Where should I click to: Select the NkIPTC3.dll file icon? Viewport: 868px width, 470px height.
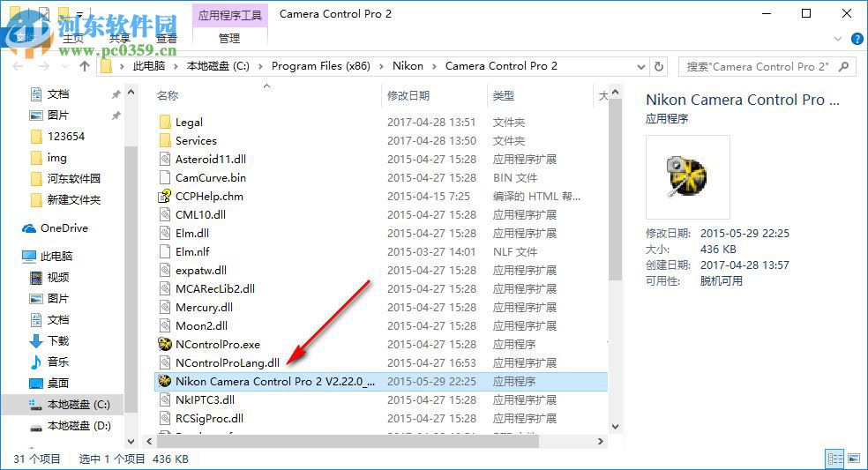[x=164, y=399]
